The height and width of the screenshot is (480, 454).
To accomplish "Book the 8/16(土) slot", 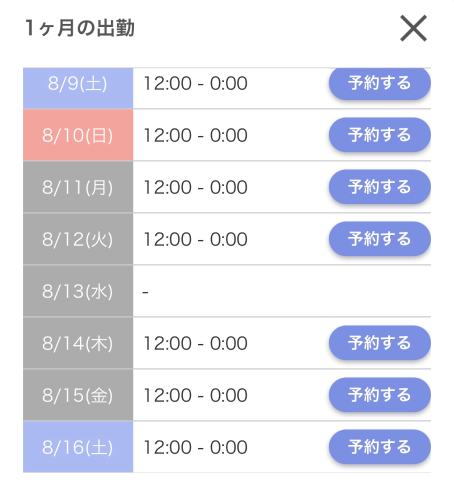I will pos(380,447).
